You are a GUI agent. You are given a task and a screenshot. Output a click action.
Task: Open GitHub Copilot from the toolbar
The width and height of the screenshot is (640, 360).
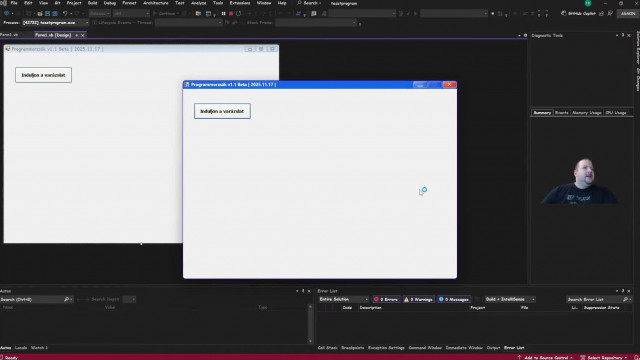(x=578, y=13)
